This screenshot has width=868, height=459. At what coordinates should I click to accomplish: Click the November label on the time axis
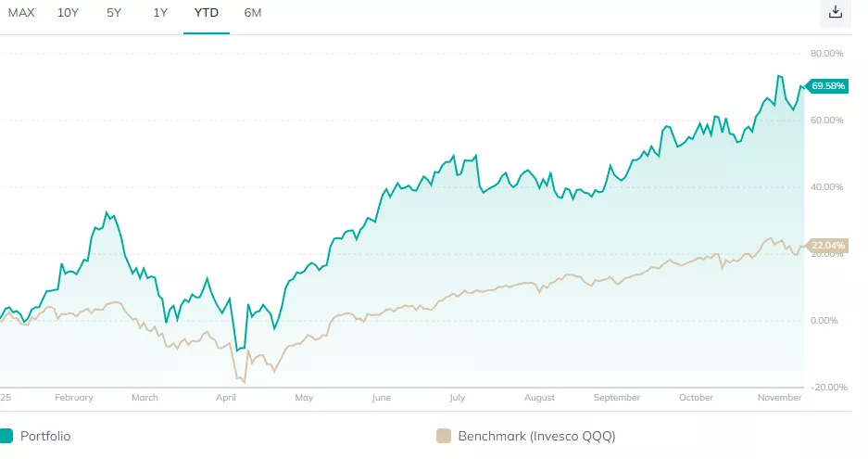779,398
